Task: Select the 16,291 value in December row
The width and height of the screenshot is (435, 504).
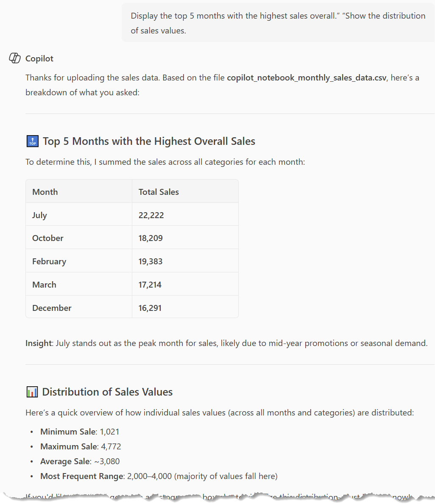Action: click(x=150, y=308)
